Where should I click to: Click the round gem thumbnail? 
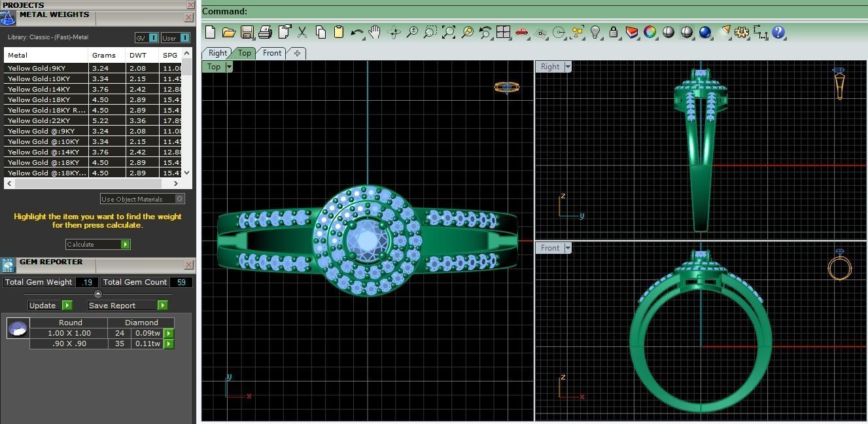[x=18, y=328]
